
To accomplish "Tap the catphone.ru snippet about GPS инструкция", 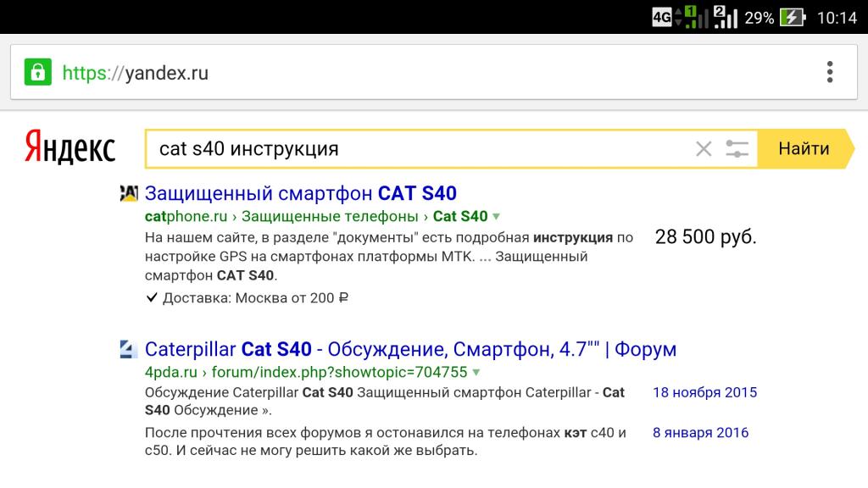I will pos(389,257).
